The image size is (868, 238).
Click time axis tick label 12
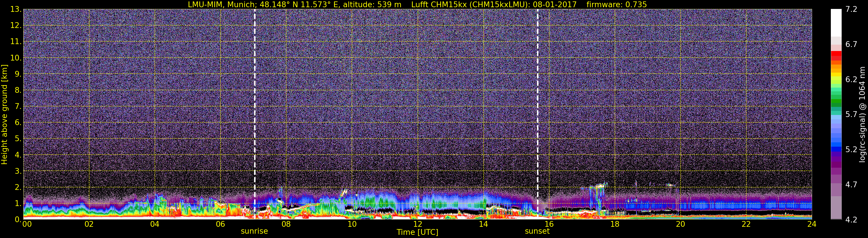(417, 224)
